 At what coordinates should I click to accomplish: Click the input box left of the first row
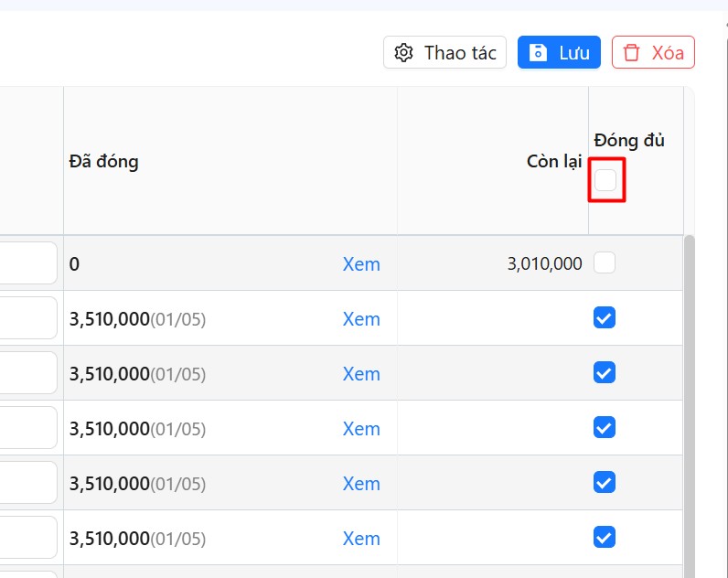click(27, 263)
